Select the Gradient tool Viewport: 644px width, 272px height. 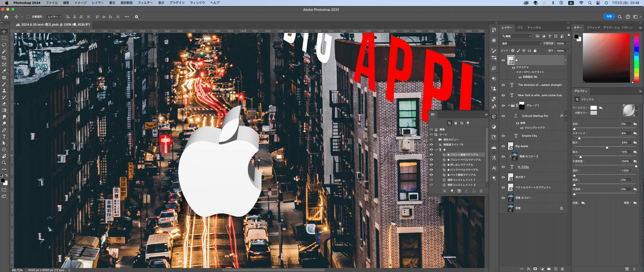click(4, 110)
